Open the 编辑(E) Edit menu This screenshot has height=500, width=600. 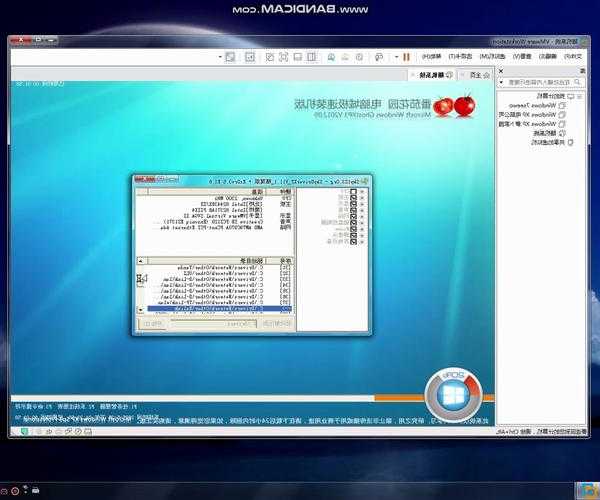point(548,56)
